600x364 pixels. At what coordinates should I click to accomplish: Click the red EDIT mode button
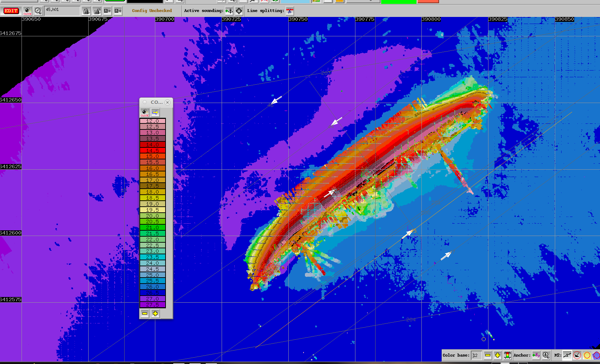pos(11,11)
